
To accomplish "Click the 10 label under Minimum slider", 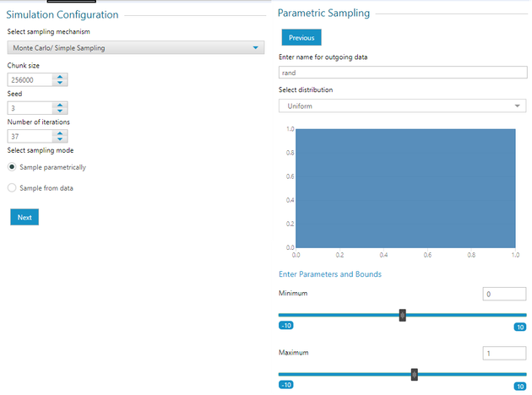I will 520,327.
